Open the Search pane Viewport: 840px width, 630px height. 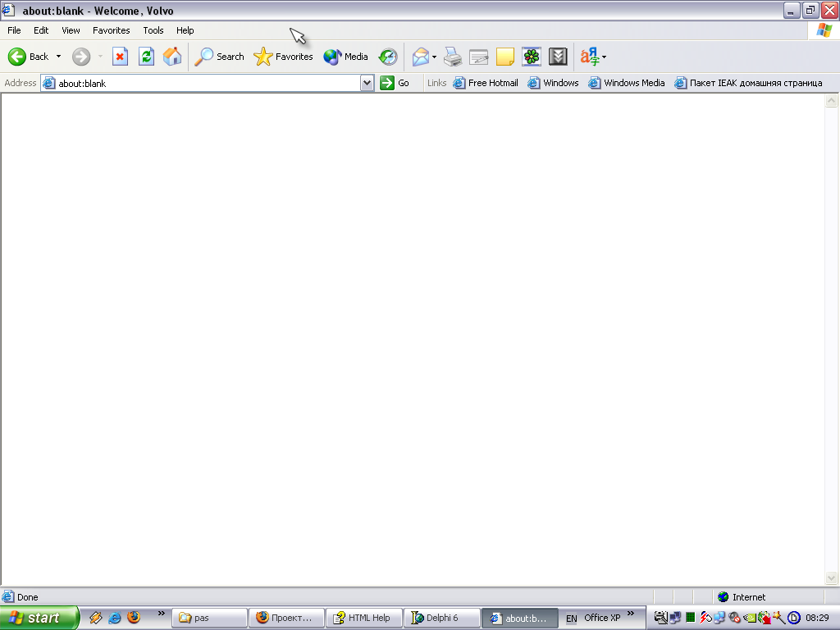(x=220, y=57)
